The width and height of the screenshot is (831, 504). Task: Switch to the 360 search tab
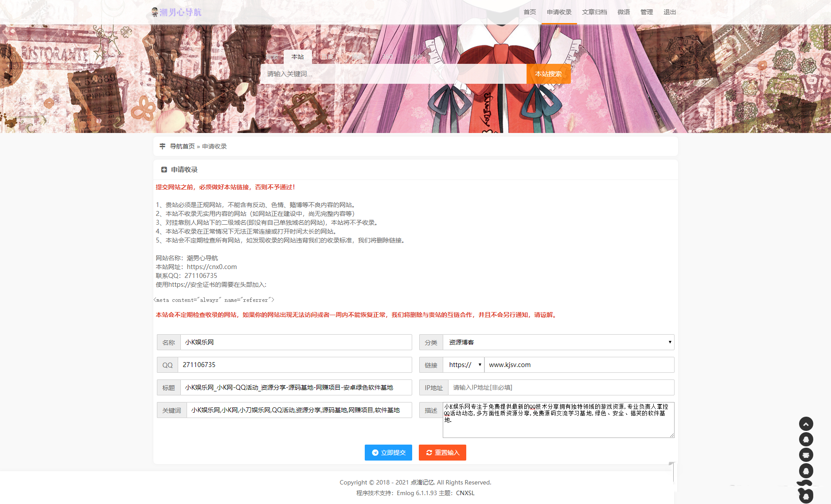388,57
